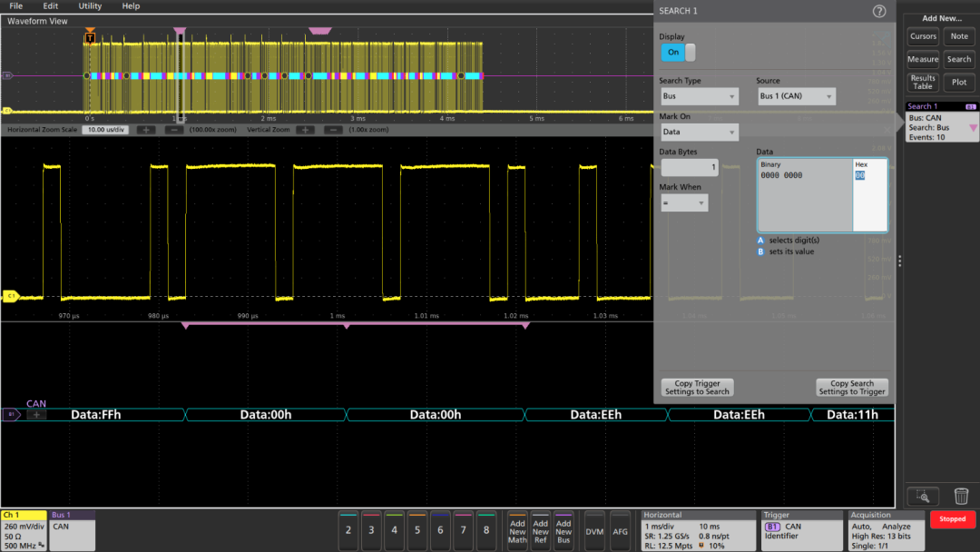The height and width of the screenshot is (552, 980).
Task: Open the File menu
Action: 16,6
